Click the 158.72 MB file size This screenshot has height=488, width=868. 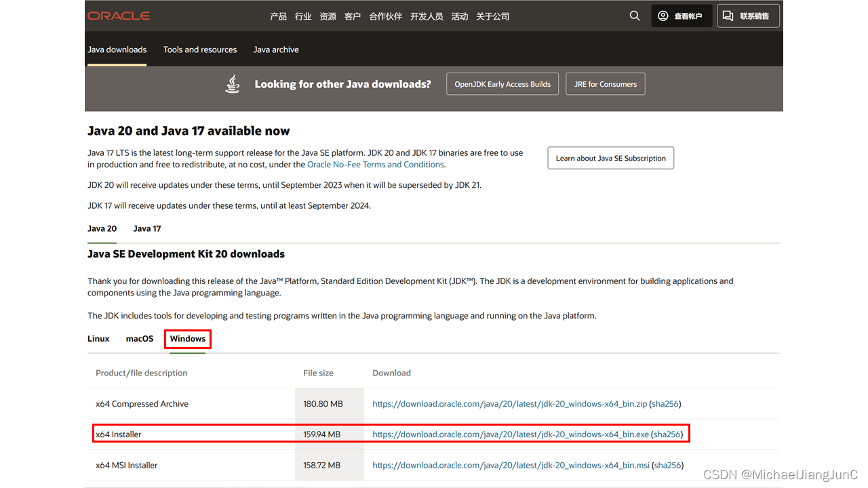click(322, 466)
